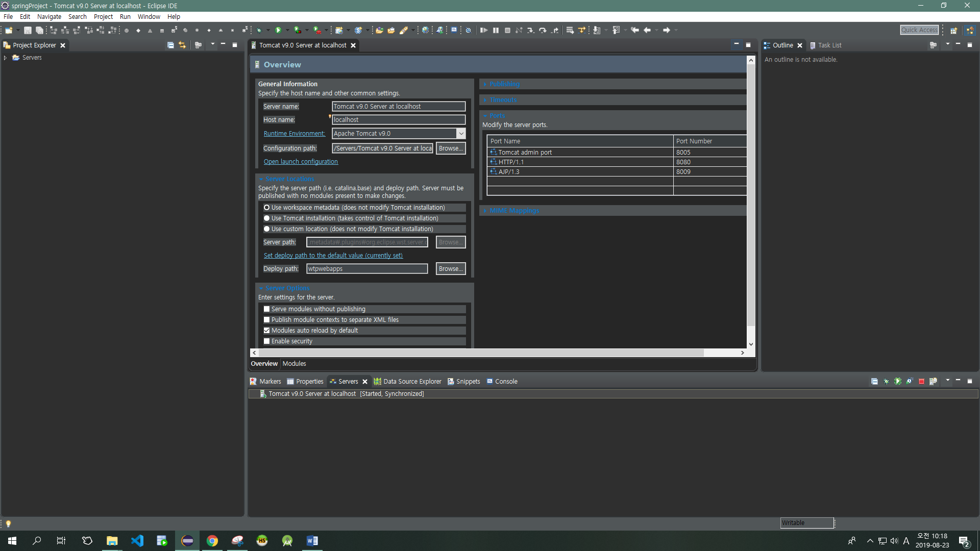Open the Console view tab
The width and height of the screenshot is (980, 551).
(502, 382)
